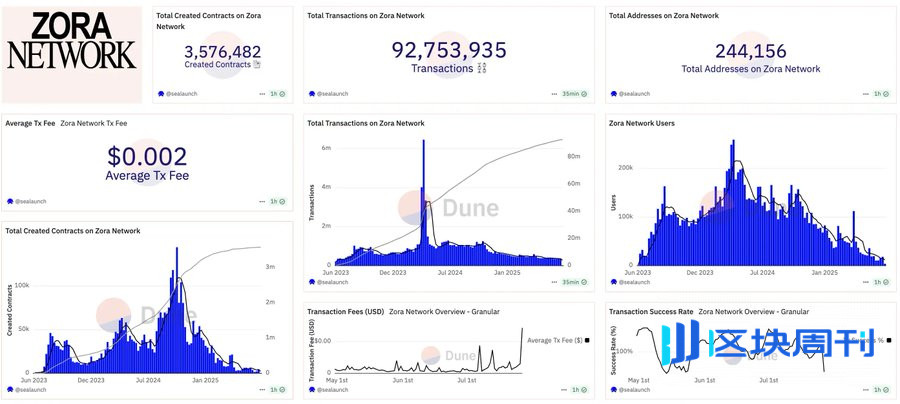Open @sealaunch profile from Transaction Fees card
The width and height of the screenshot is (900, 404).
tap(328, 390)
